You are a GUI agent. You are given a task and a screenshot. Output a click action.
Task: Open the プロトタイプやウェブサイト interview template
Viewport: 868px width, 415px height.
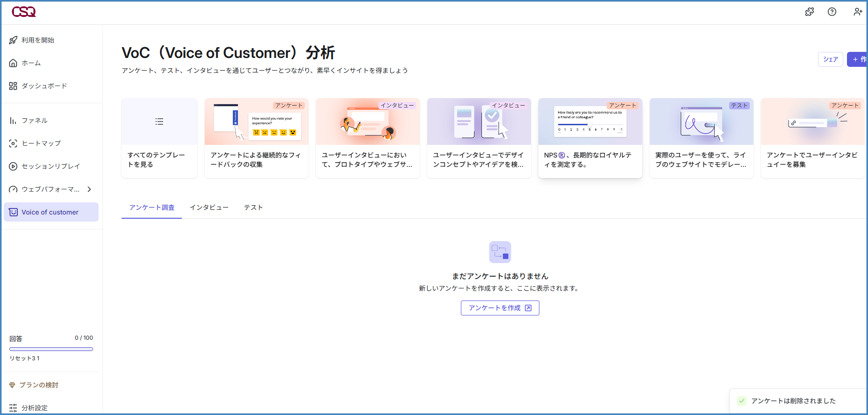pyautogui.click(x=368, y=138)
